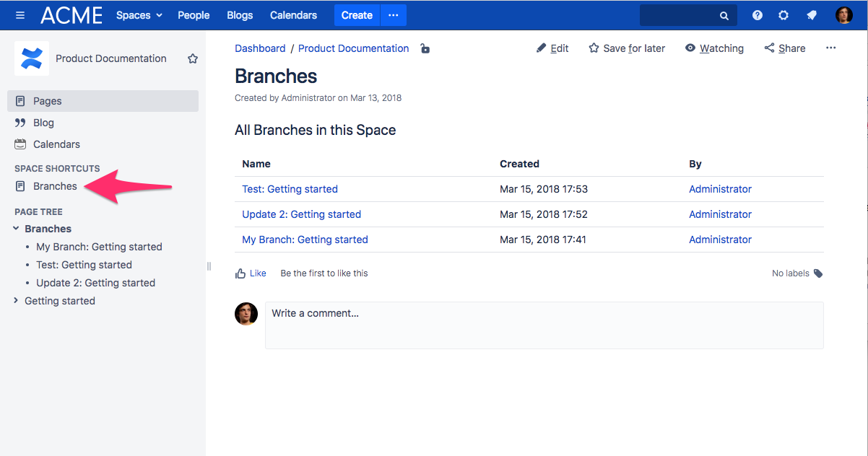
Task: Click the Mar 15, 2018 17:52 cell
Action: point(544,214)
